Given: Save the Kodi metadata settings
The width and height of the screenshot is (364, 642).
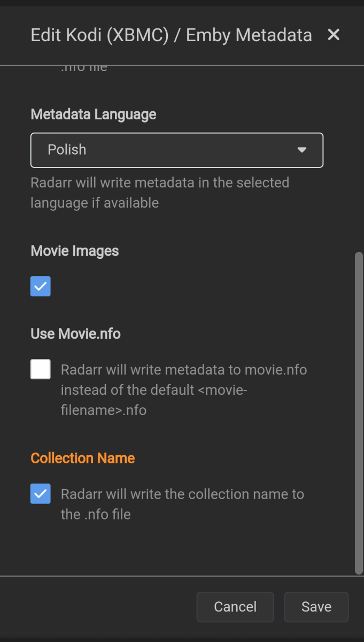Looking at the screenshot, I should (x=316, y=607).
